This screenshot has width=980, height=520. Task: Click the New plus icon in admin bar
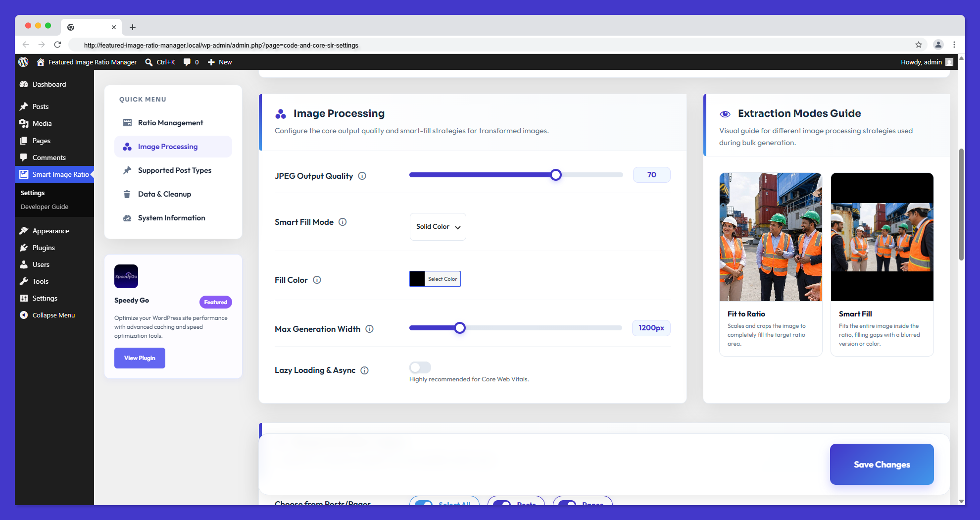tap(211, 62)
